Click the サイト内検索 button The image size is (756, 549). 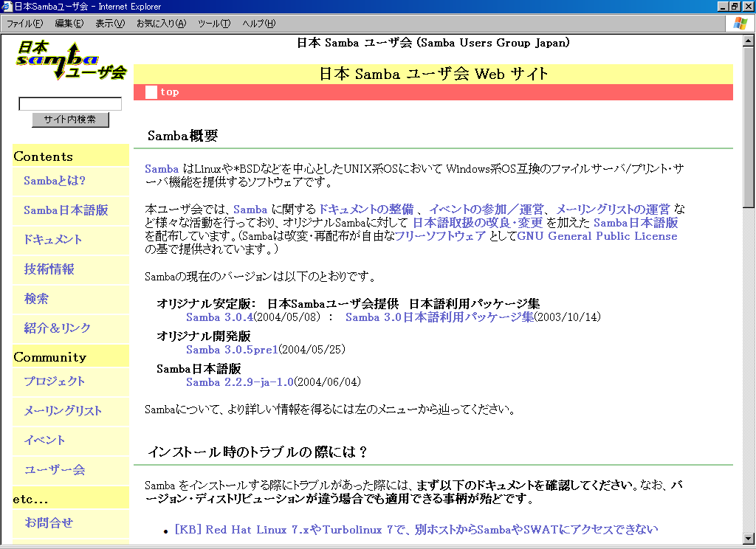click(70, 120)
